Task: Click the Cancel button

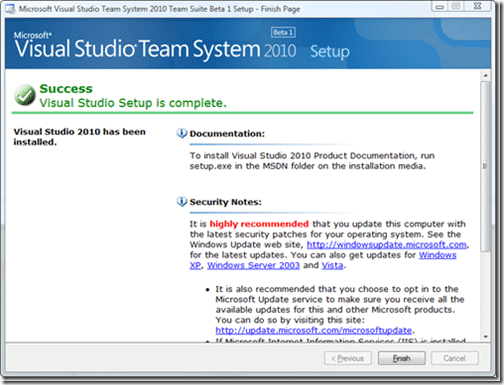Action: (454, 358)
